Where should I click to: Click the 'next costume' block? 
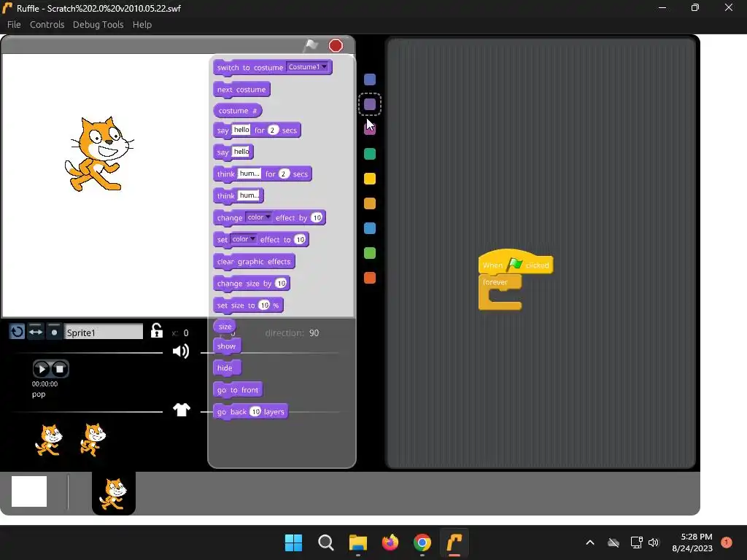coord(241,90)
